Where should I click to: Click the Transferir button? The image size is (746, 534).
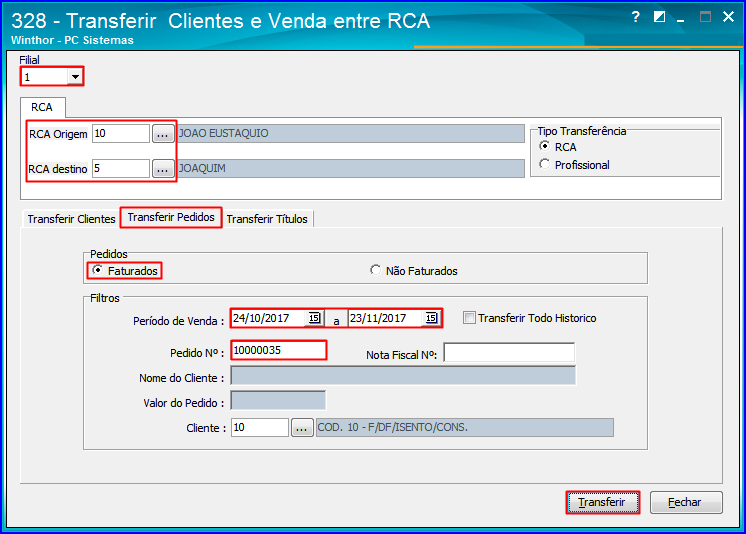(x=602, y=502)
